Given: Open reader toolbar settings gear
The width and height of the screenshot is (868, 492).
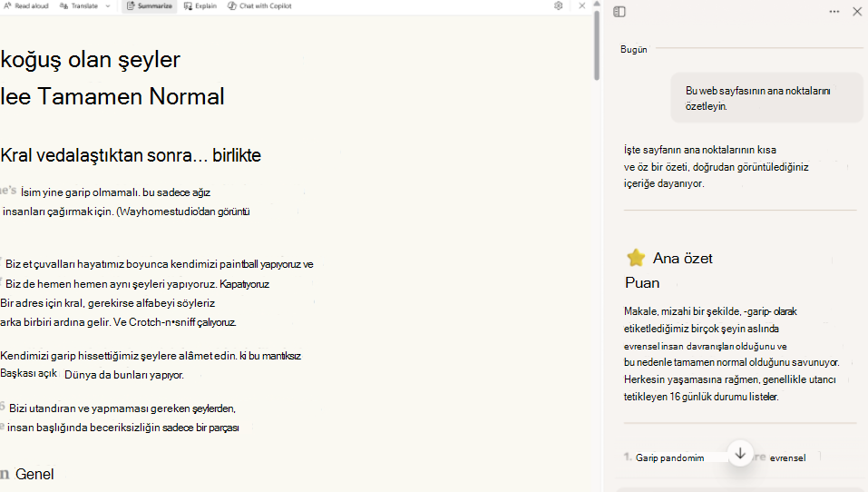Looking at the screenshot, I should tap(558, 5).
